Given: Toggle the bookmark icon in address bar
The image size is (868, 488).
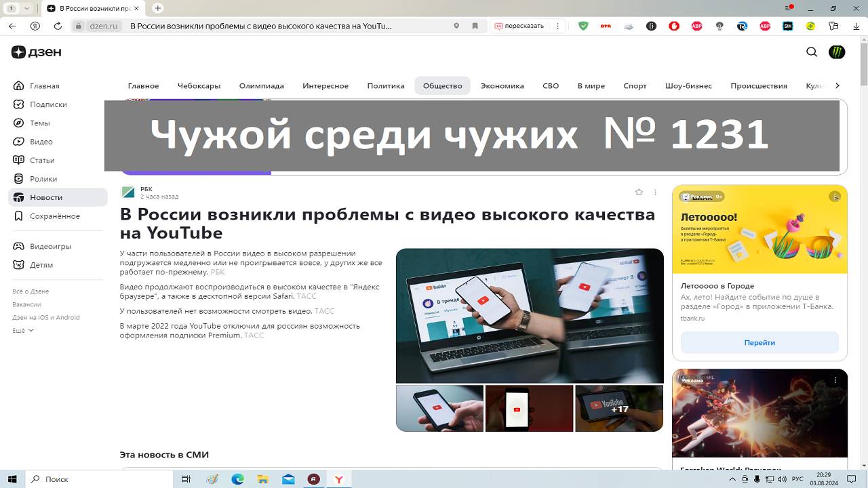Looking at the screenshot, I should pyautogui.click(x=475, y=26).
